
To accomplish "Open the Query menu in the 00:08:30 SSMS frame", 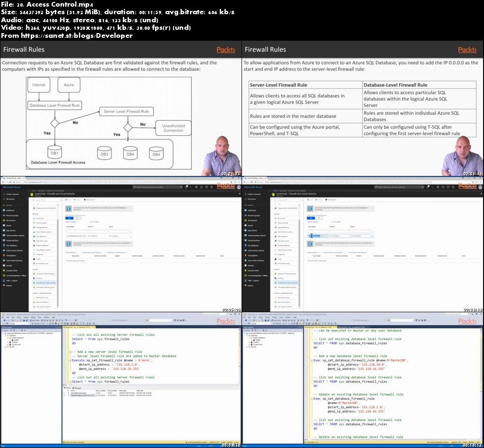I will point(19,317).
